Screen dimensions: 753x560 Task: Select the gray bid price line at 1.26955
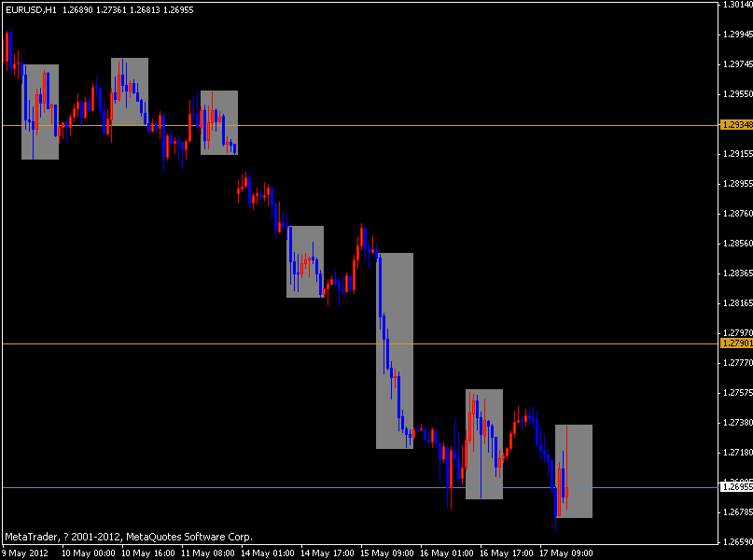(360, 487)
